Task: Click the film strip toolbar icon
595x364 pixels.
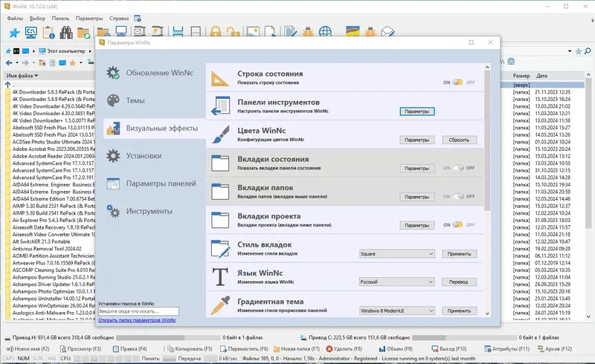Action: 178,32
